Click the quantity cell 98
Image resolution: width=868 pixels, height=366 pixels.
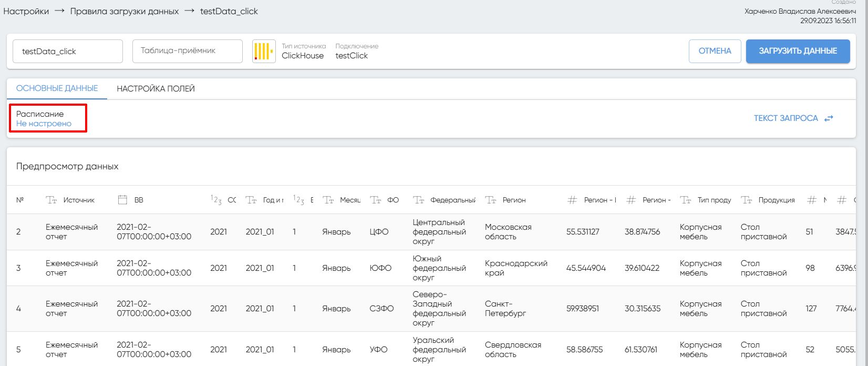click(810, 268)
